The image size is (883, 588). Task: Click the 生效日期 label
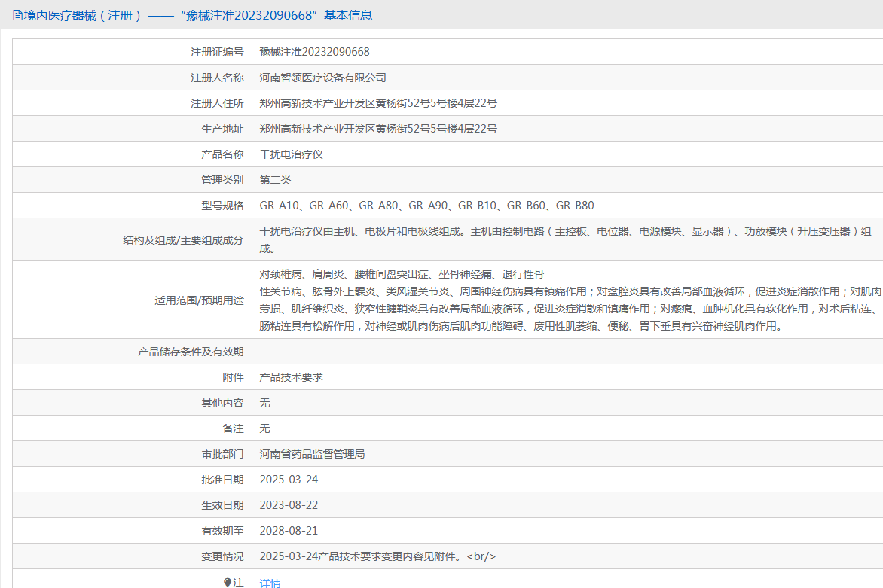coord(222,505)
